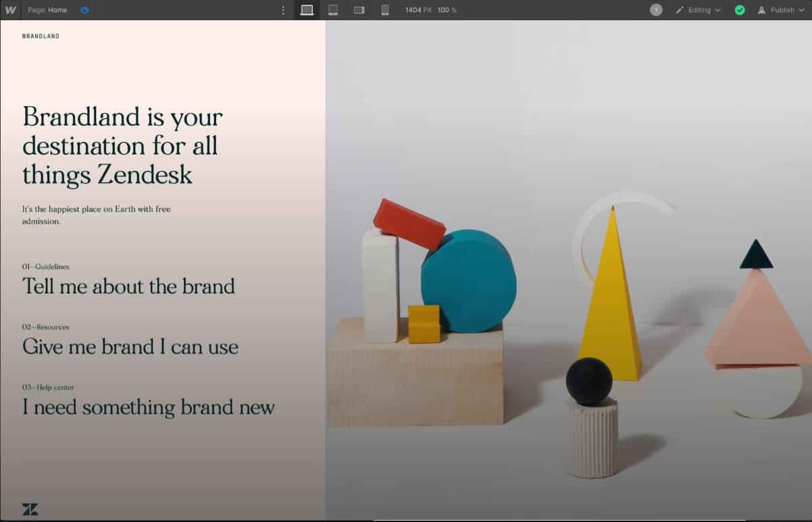Click the 100 % zoom value
This screenshot has height=522, width=812.
click(447, 10)
